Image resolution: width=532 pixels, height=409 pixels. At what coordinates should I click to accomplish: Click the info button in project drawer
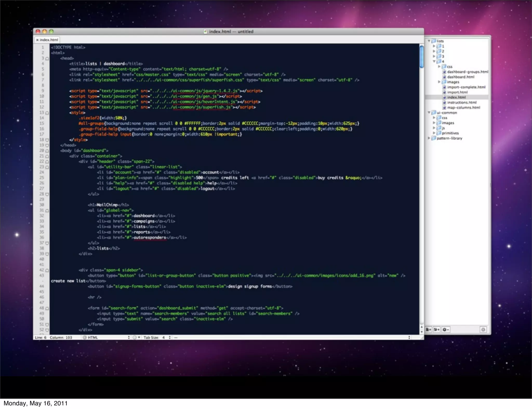coord(483,330)
